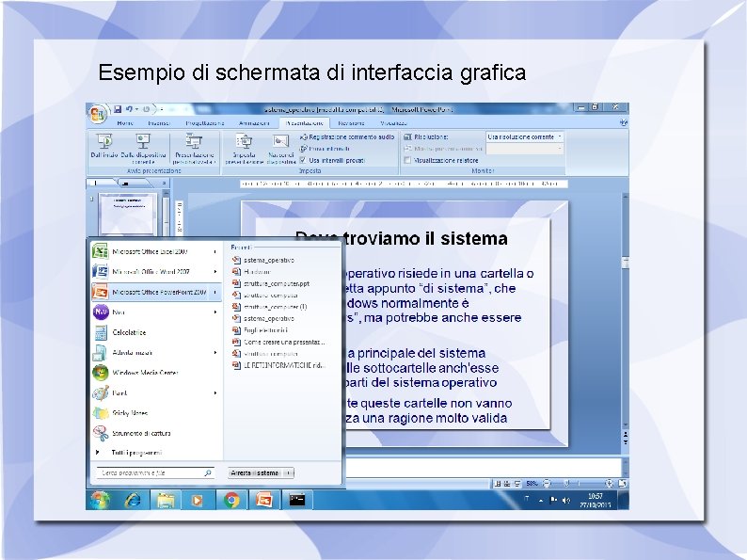Launch Windows Media Center from Start menu
747x560 pixels.
(155, 373)
